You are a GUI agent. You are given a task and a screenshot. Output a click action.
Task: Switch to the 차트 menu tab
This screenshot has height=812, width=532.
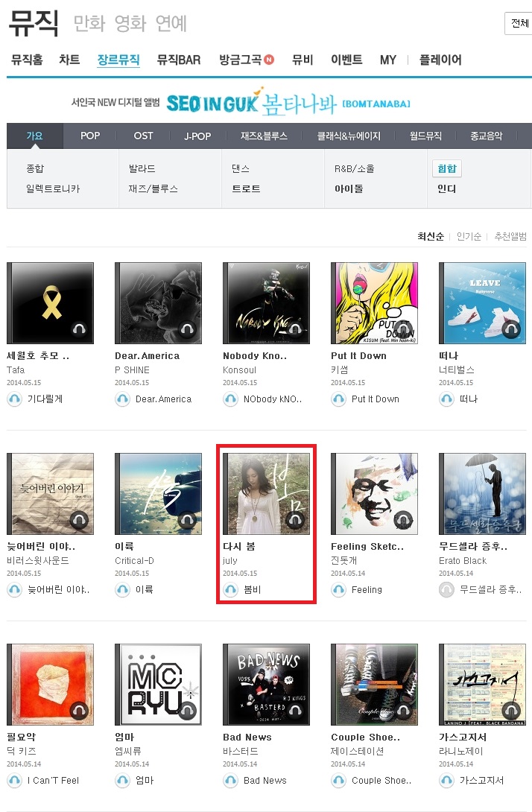[x=69, y=60]
